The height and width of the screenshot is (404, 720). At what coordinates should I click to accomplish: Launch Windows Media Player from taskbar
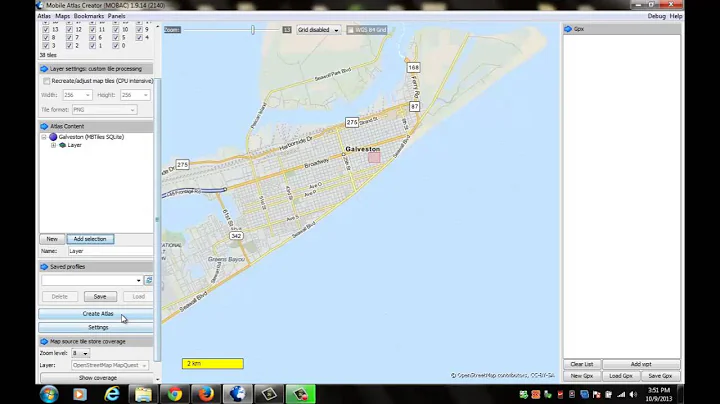80,394
